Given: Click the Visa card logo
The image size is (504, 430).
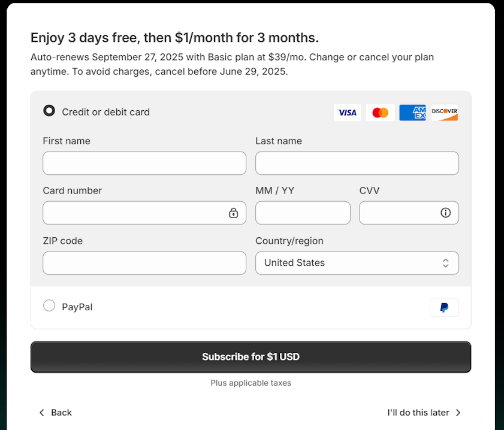Looking at the screenshot, I should point(347,112).
